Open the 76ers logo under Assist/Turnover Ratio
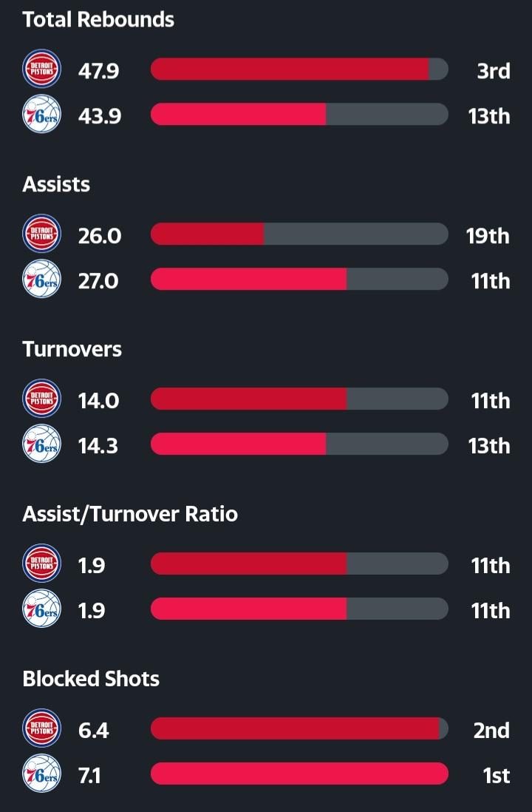The height and width of the screenshot is (812, 532). click(42, 609)
